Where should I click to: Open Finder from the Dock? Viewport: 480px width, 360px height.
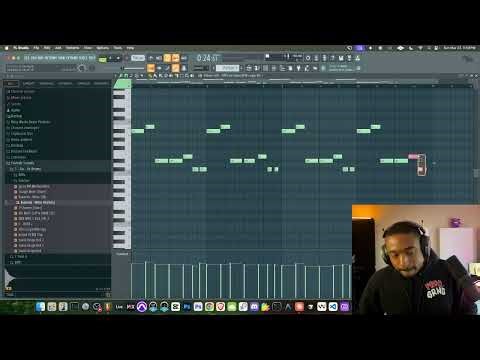coord(40,307)
